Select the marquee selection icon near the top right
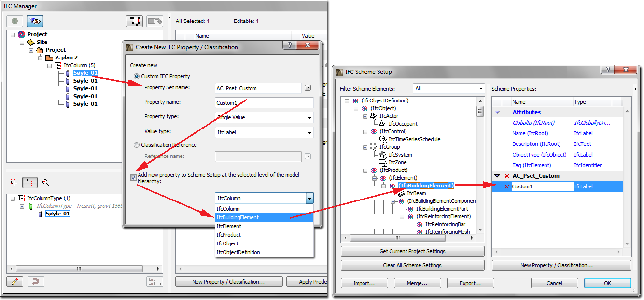The width and height of the screenshot is (644, 300). tap(135, 21)
